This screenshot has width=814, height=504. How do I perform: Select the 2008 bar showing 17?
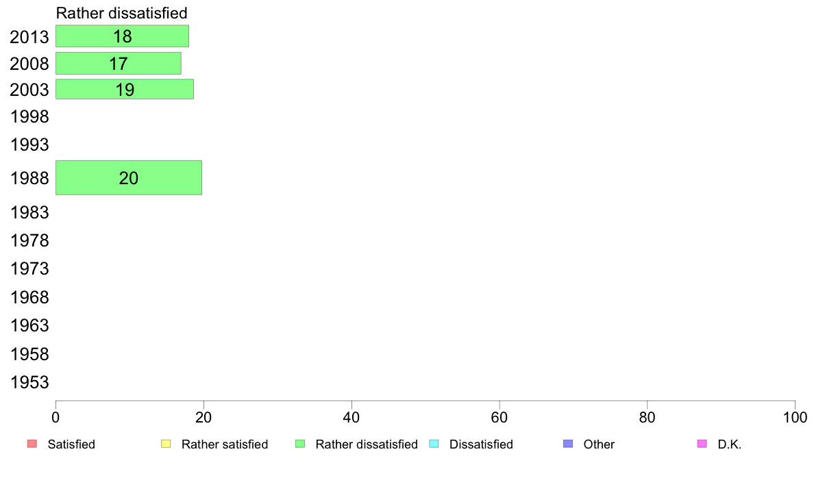(119, 63)
